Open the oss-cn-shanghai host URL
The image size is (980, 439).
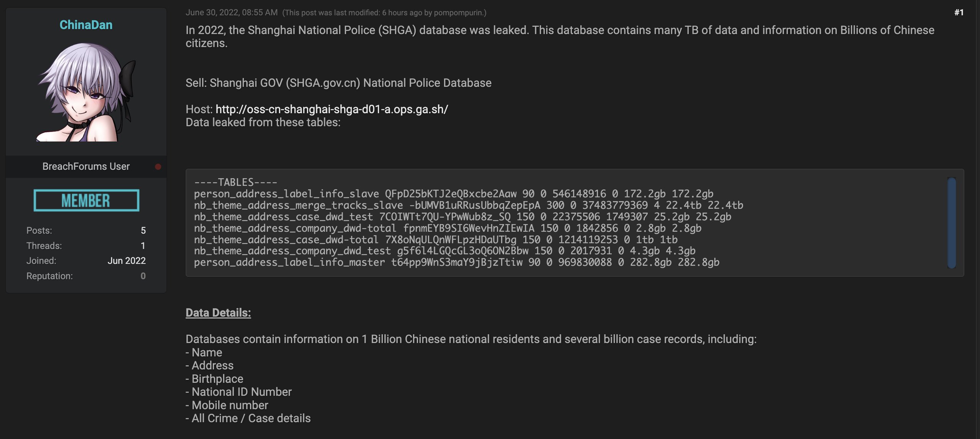click(x=332, y=109)
